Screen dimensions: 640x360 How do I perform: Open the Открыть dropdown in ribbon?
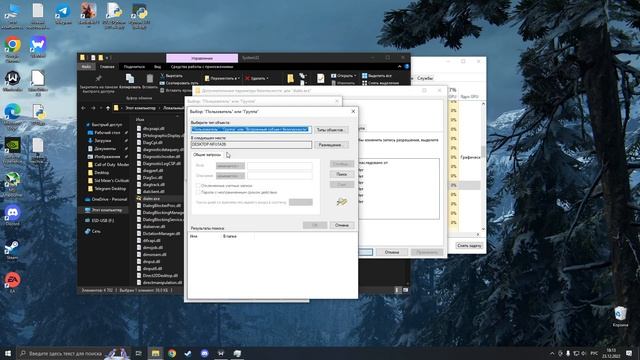pos(343,76)
